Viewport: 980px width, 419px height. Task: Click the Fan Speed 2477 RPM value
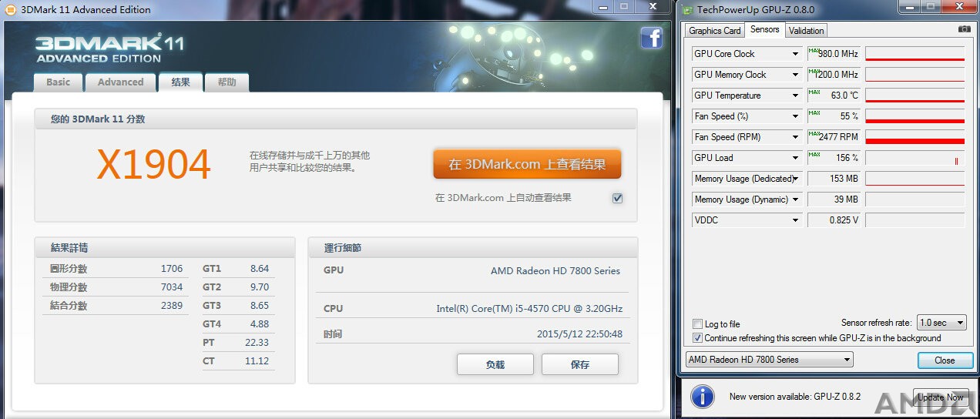point(834,137)
